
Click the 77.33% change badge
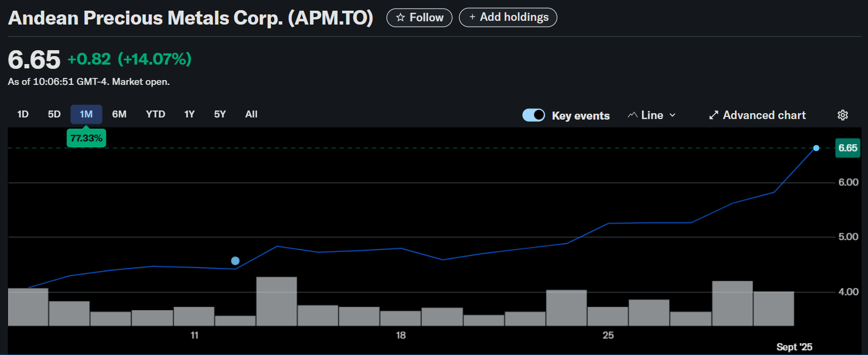click(x=86, y=138)
